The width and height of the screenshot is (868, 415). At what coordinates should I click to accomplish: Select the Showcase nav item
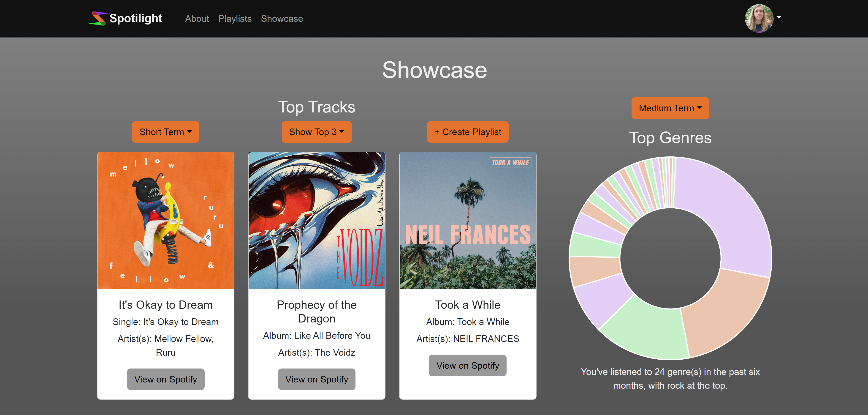pos(282,19)
